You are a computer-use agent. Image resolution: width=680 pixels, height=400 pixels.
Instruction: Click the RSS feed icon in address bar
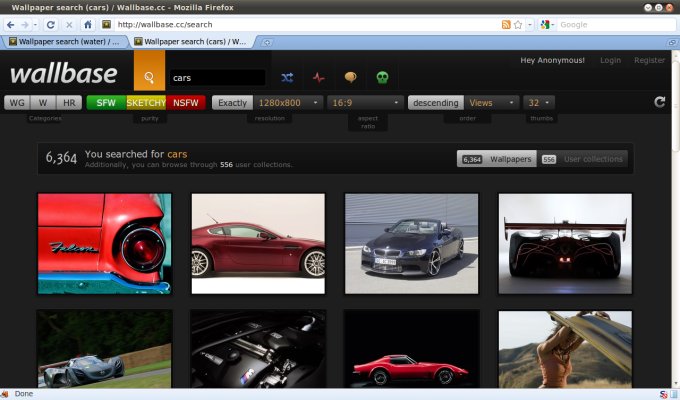506,24
